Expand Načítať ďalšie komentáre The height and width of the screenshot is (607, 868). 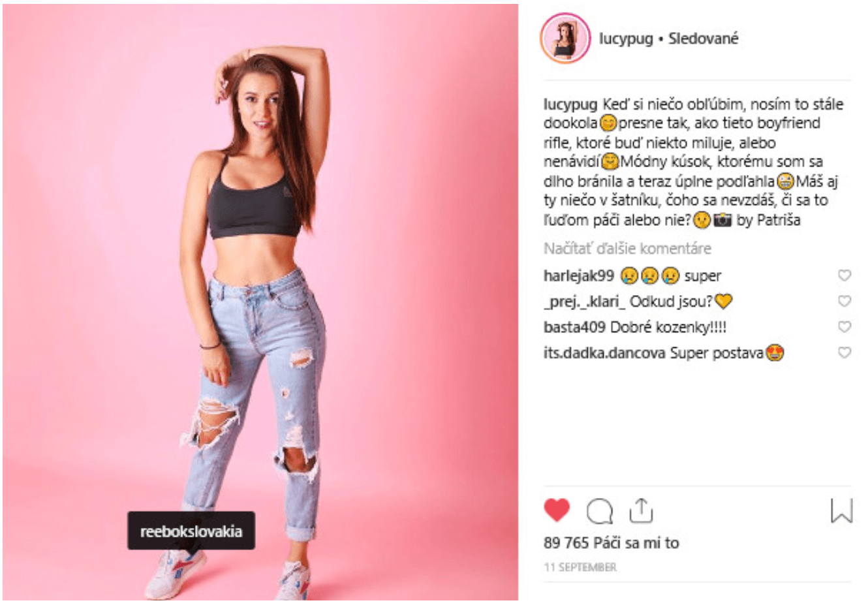point(627,249)
